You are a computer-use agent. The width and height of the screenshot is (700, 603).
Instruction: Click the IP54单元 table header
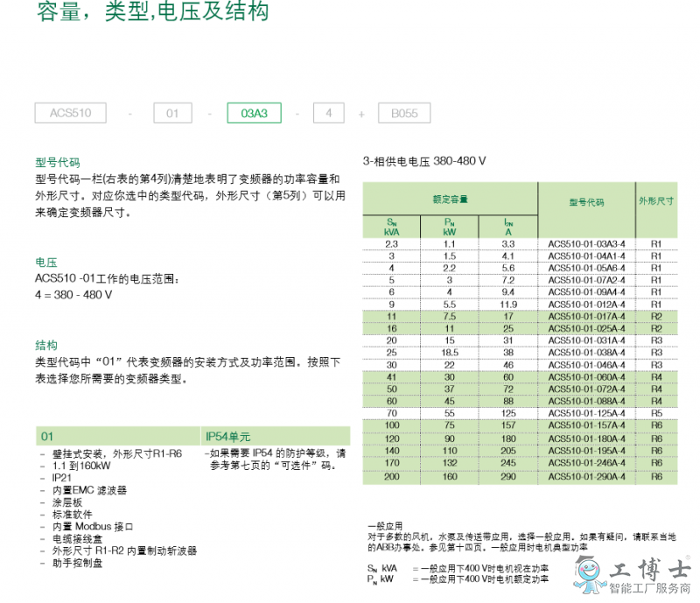(276, 437)
